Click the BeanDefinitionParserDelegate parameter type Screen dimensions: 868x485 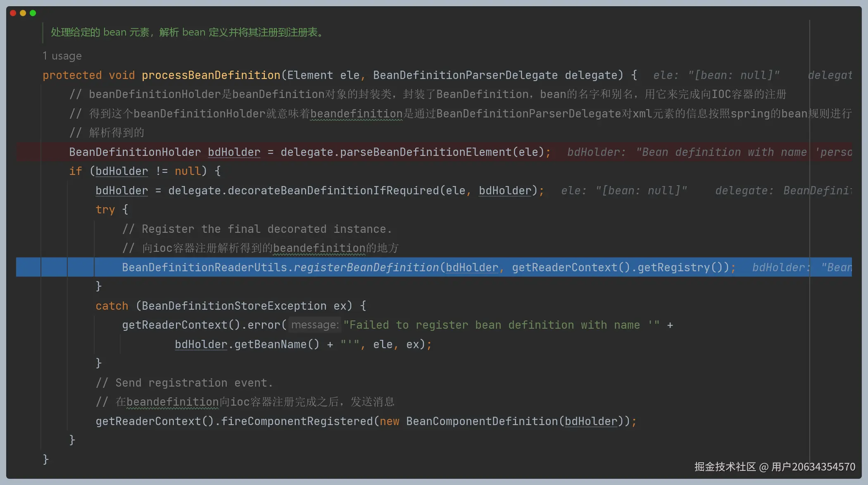pos(465,75)
